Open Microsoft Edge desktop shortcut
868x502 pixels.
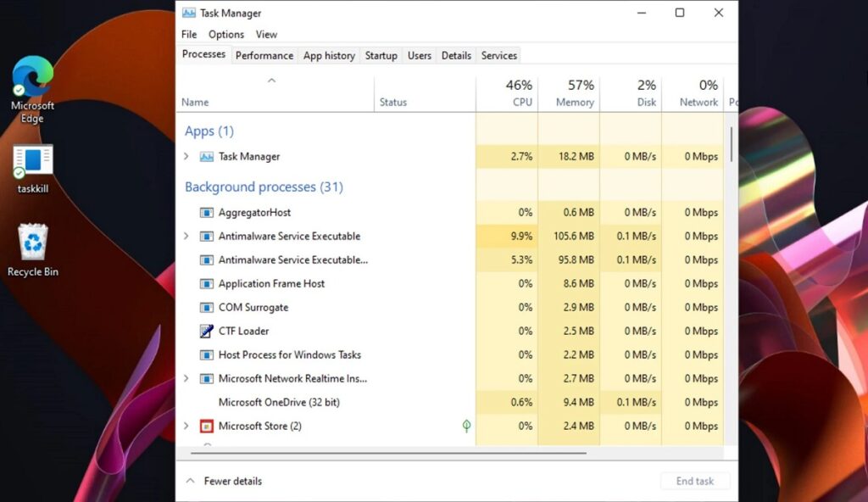tap(33, 89)
